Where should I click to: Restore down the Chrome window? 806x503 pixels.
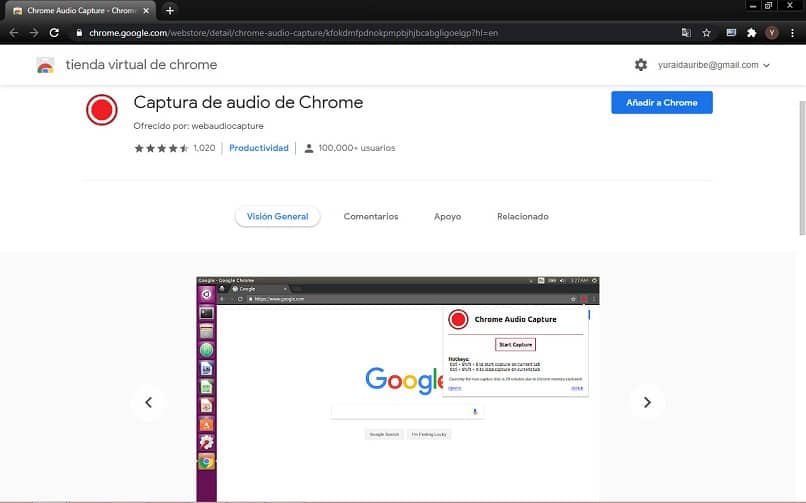click(x=768, y=6)
